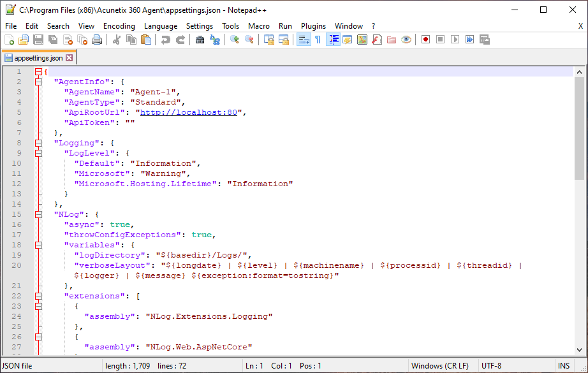Save current recorded macro icon
The width and height of the screenshot is (588, 373).
(485, 40)
